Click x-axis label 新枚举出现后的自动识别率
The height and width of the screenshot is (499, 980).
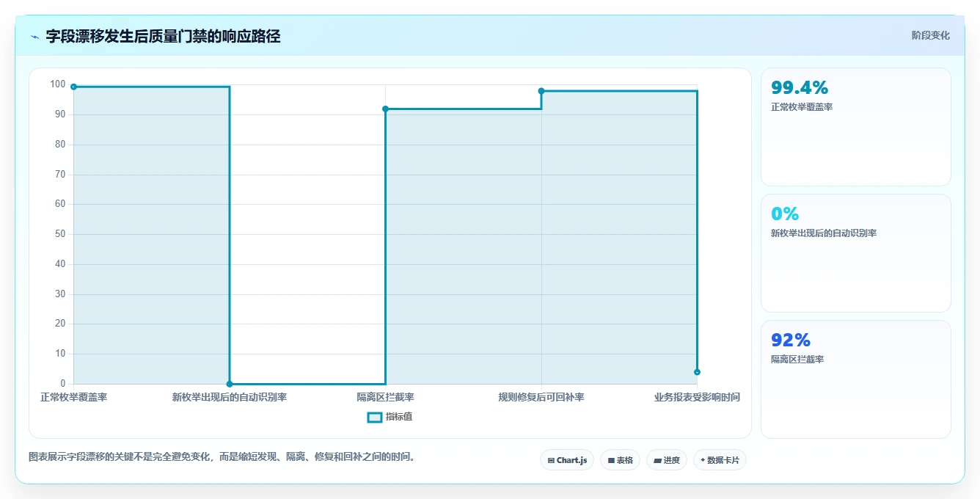[230, 397]
